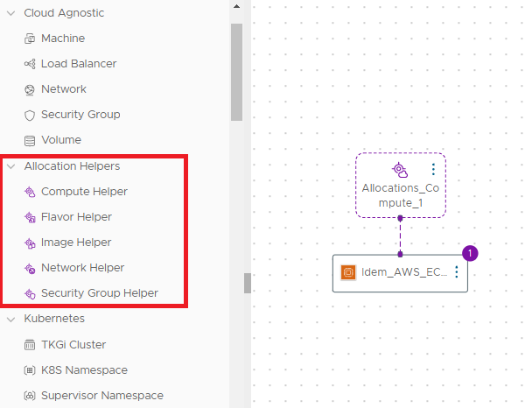532x408 pixels.
Task: Click the orange AWS EC2 icon on canvas node
Action: (348, 272)
